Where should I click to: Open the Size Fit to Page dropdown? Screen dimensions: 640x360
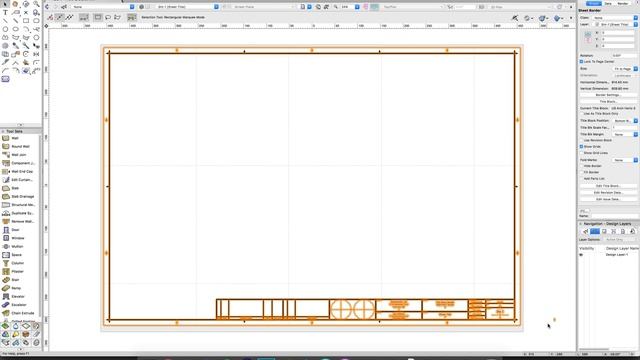pos(625,69)
